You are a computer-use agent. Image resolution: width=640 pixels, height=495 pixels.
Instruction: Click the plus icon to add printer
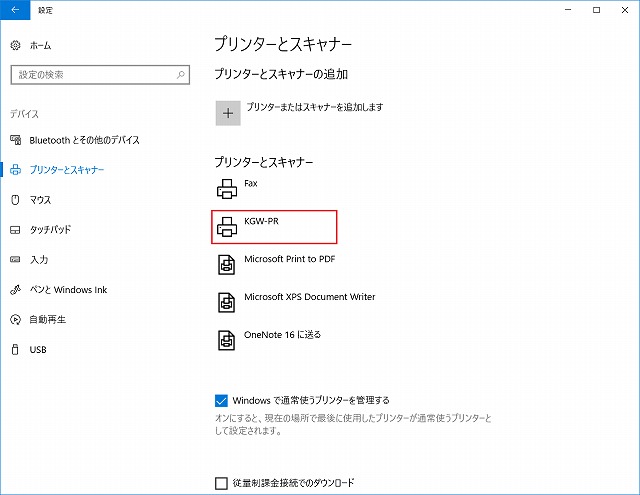(228, 113)
